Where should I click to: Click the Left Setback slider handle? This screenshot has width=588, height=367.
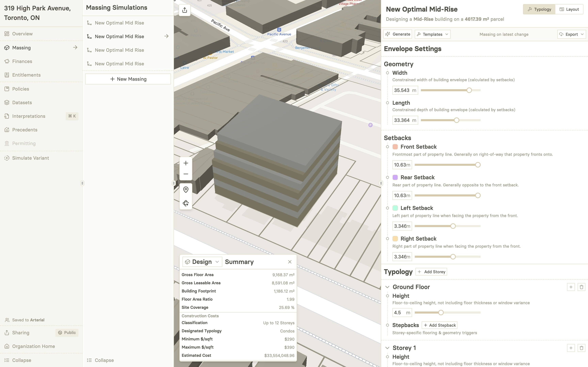[x=453, y=226]
